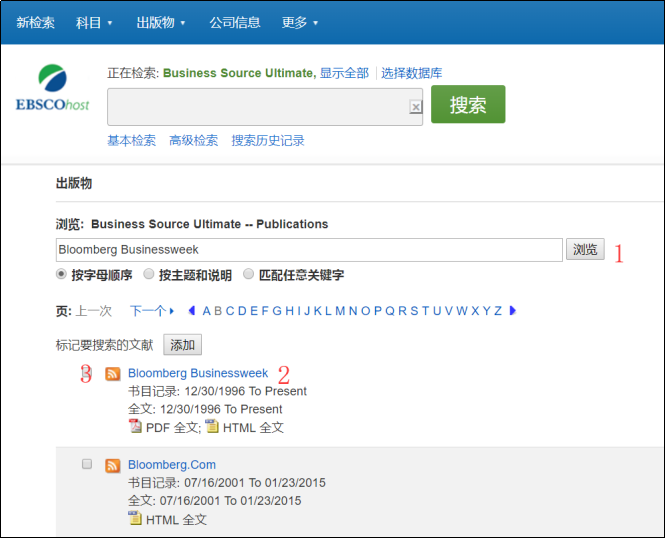The width and height of the screenshot is (665, 539).
Task: Click HTML 全文 text under Bloomberg.Com
Action: (176, 519)
